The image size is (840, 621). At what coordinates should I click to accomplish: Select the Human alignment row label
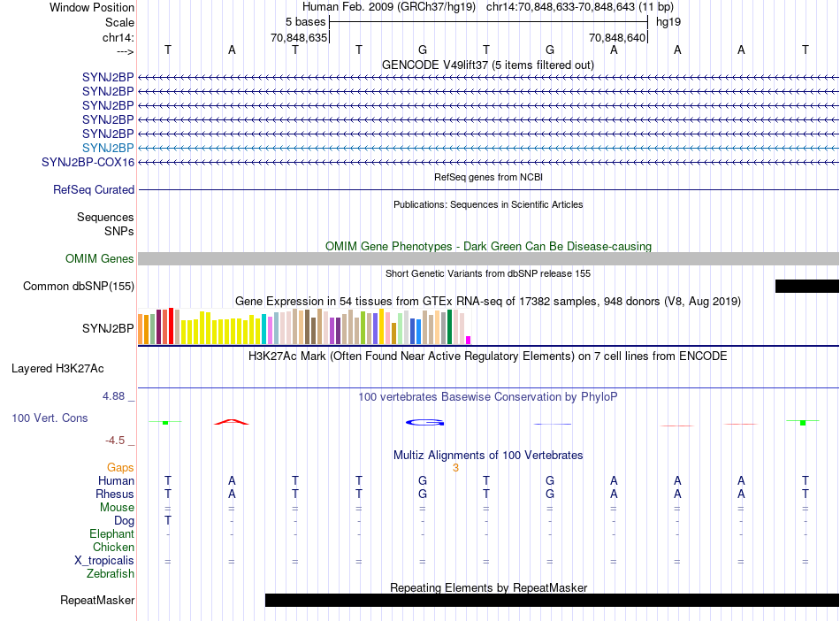click(x=116, y=480)
